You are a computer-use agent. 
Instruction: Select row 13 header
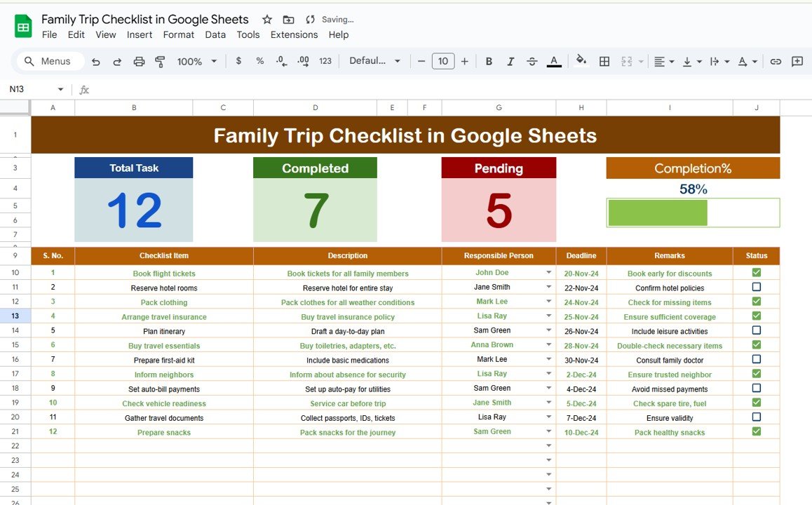(x=15, y=316)
